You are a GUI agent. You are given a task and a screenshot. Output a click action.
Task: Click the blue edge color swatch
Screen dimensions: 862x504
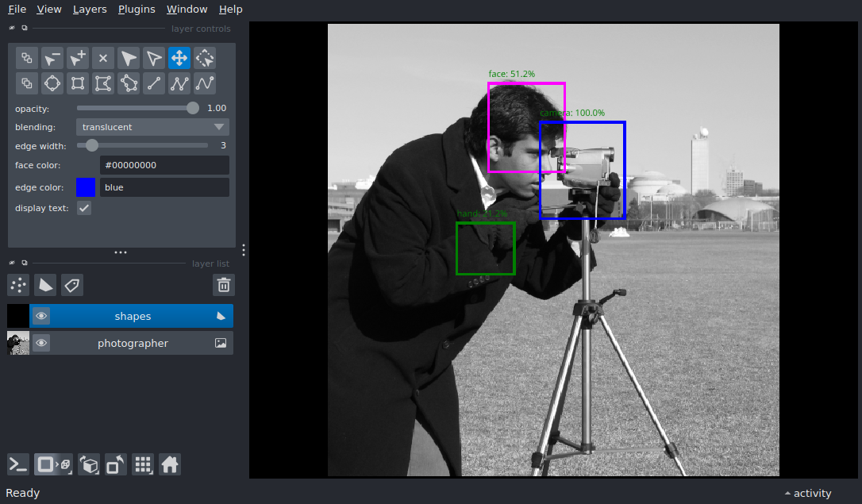[x=86, y=187]
